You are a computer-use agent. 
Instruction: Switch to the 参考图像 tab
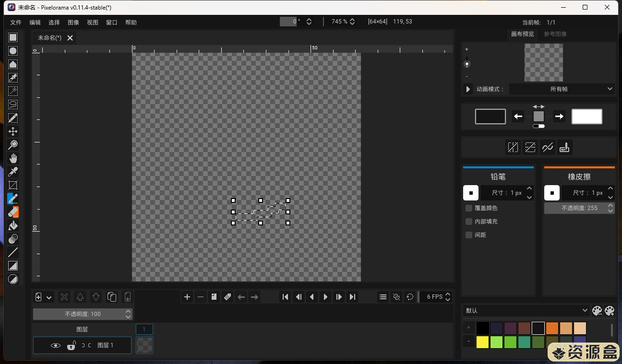555,34
